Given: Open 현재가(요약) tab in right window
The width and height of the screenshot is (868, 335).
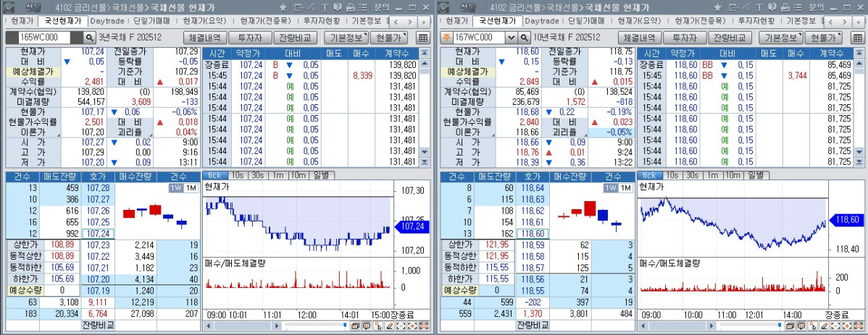Looking at the screenshot, I should coord(639,21).
